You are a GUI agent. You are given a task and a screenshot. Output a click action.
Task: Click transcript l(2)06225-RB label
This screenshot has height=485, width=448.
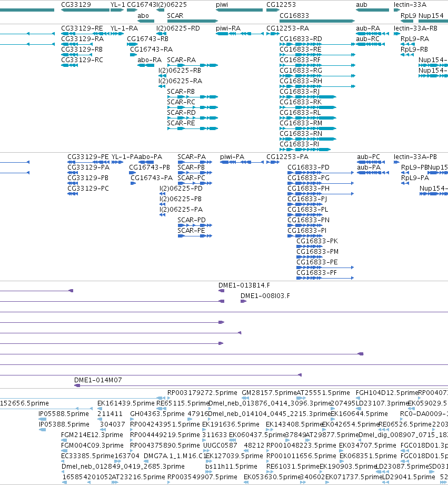pos(180,70)
